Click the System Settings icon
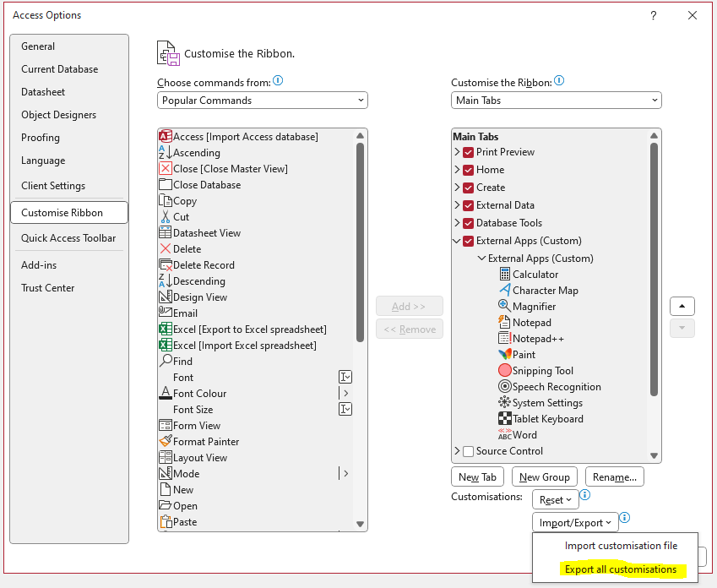717x588 pixels. (504, 402)
